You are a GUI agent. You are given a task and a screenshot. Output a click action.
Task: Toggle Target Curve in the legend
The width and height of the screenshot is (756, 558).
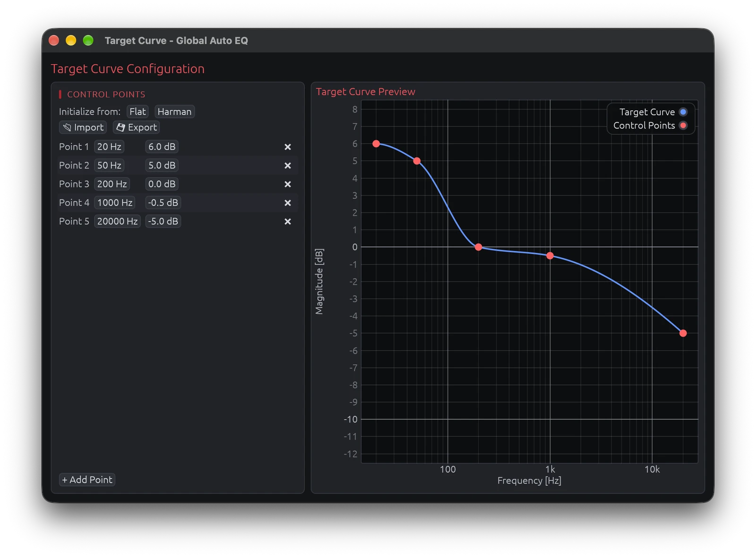pos(653,112)
